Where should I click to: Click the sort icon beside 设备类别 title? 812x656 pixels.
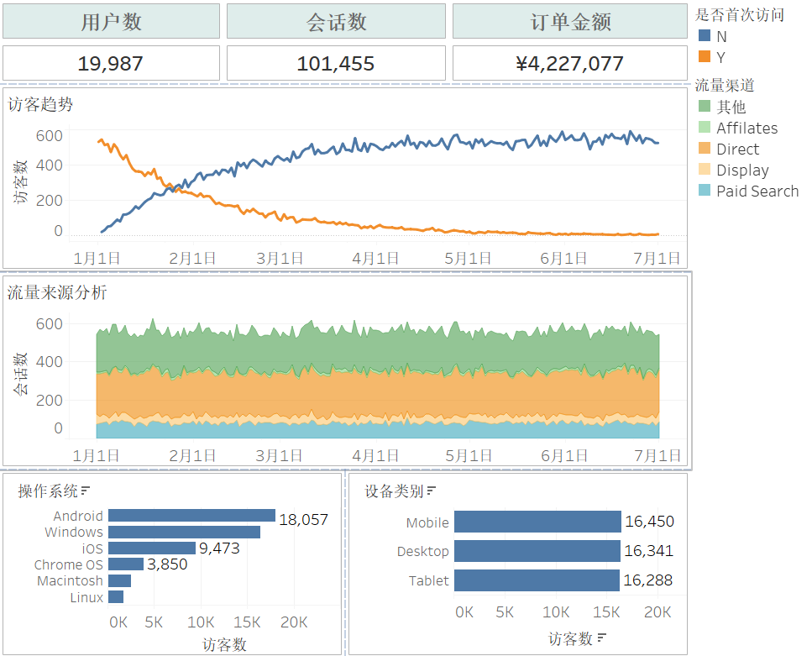tap(432, 491)
